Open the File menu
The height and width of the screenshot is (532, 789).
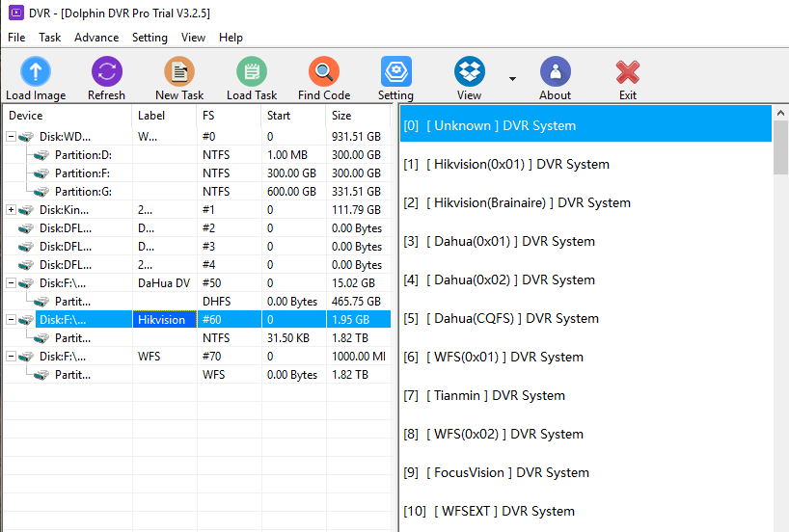tap(16, 38)
